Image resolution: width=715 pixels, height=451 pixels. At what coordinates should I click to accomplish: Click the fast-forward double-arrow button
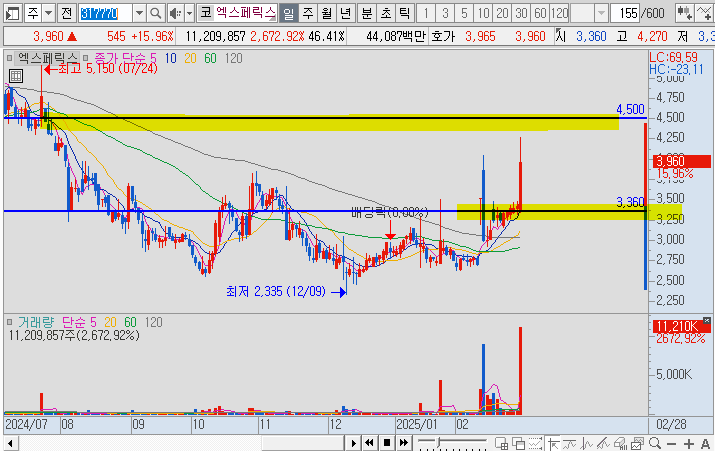[404, 443]
